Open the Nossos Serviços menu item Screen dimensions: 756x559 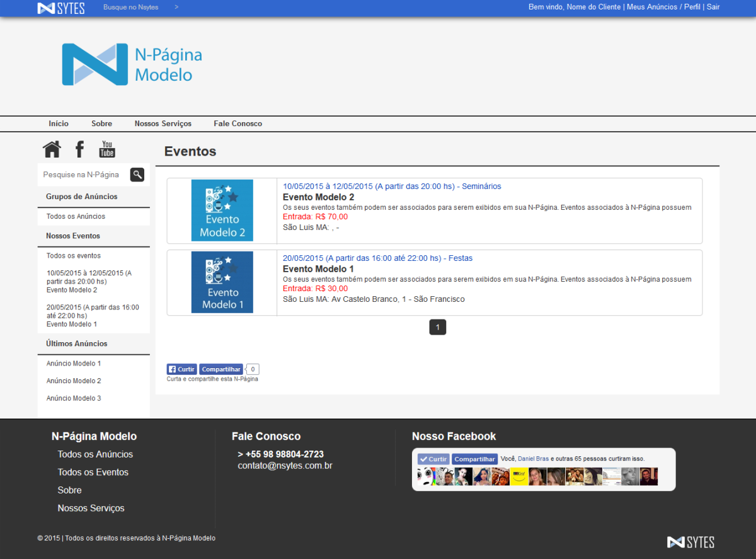[163, 124]
